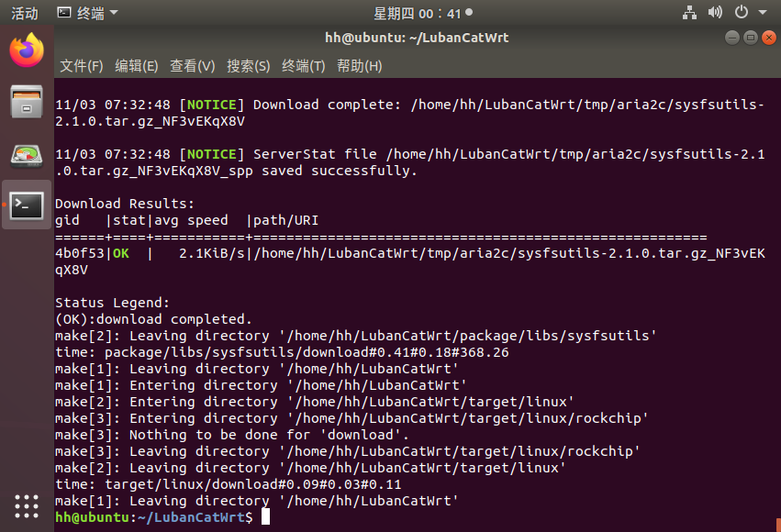Open network status icon in top bar

[x=689, y=13]
